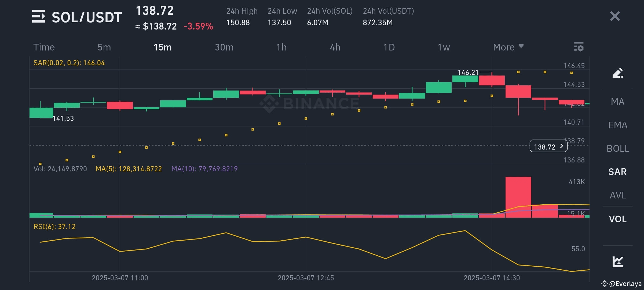Open the Time interval selector

click(x=44, y=47)
